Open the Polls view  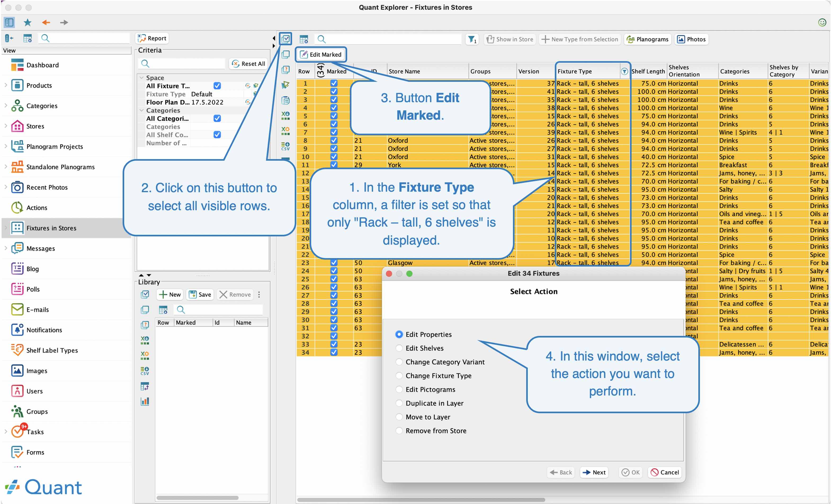point(33,289)
